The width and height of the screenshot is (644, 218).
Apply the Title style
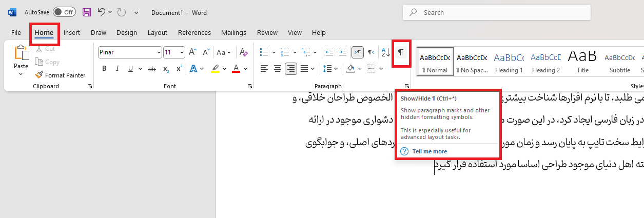[x=582, y=62]
